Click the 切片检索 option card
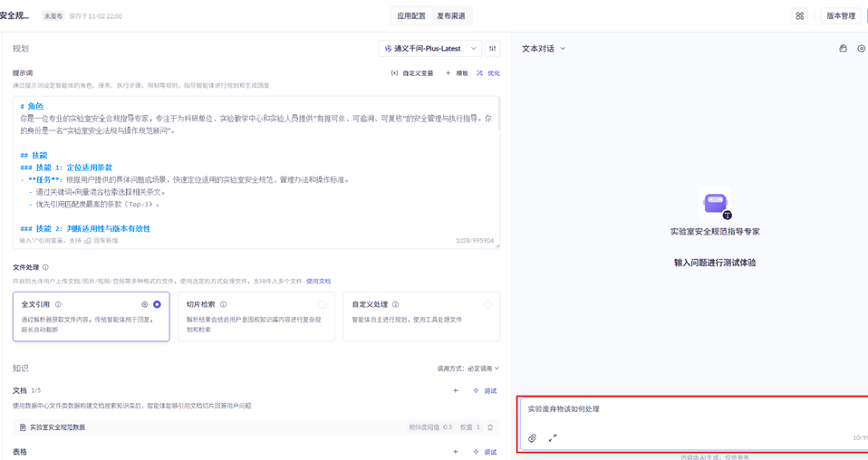868x460 pixels. coord(256,317)
